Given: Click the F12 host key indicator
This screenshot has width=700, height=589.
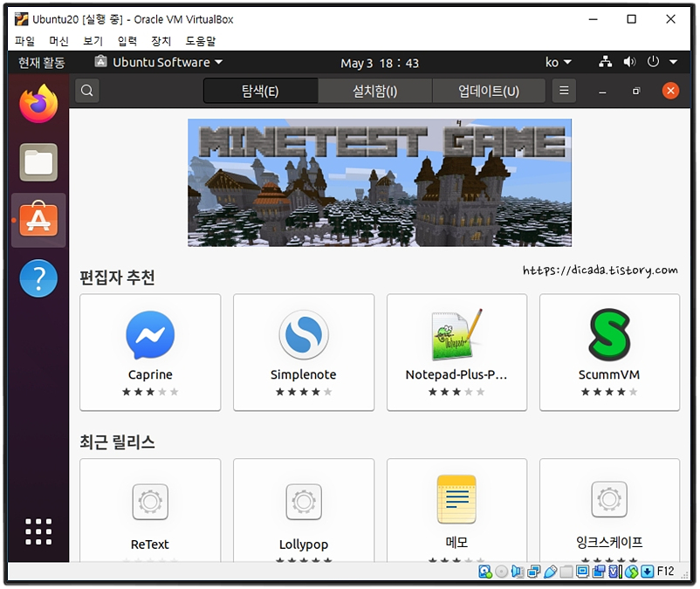Looking at the screenshot, I should pos(665,572).
